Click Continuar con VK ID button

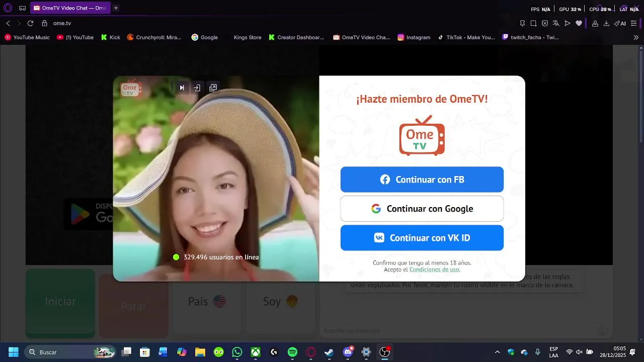click(422, 238)
